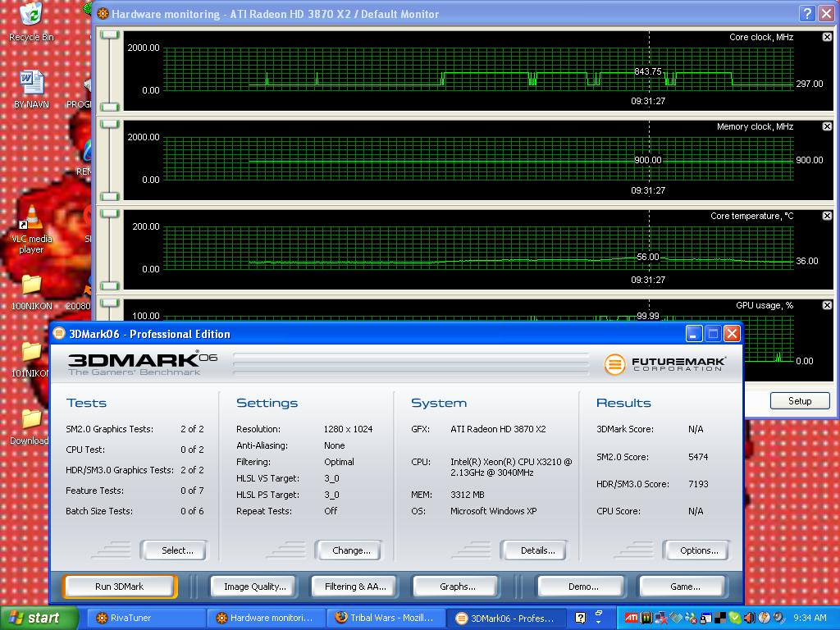This screenshot has width=840, height=630.
Task: Select the VLC media player shortcut
Action: tap(31, 231)
